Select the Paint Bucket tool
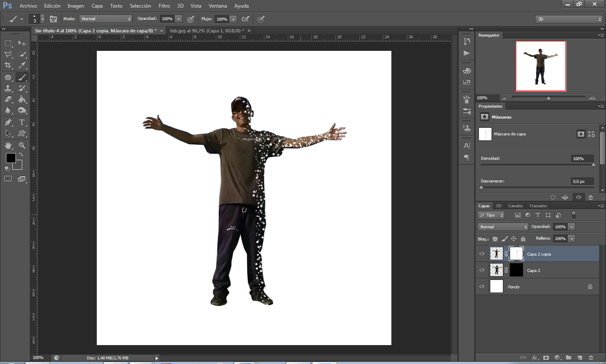The image size is (606, 364). pyautogui.click(x=22, y=99)
